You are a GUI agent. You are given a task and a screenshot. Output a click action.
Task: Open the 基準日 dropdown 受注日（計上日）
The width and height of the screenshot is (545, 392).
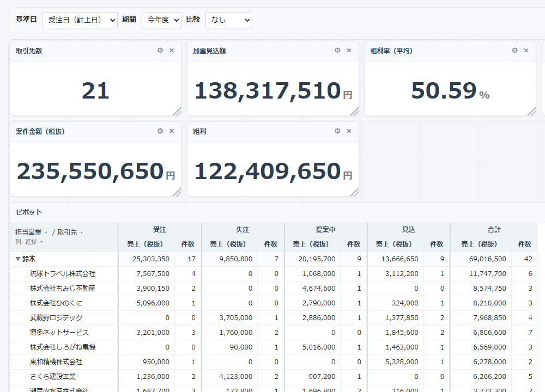(80, 20)
